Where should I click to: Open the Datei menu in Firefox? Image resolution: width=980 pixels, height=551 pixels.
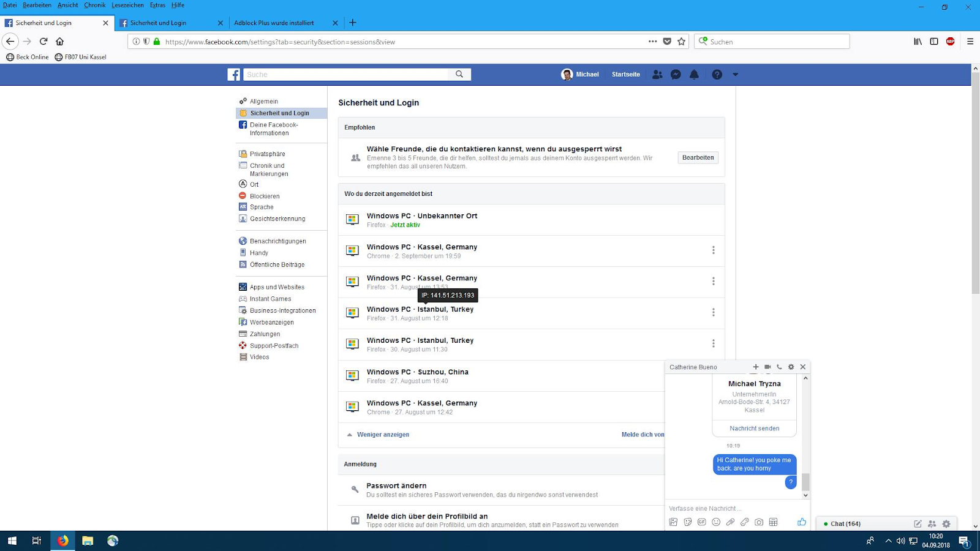(x=10, y=5)
